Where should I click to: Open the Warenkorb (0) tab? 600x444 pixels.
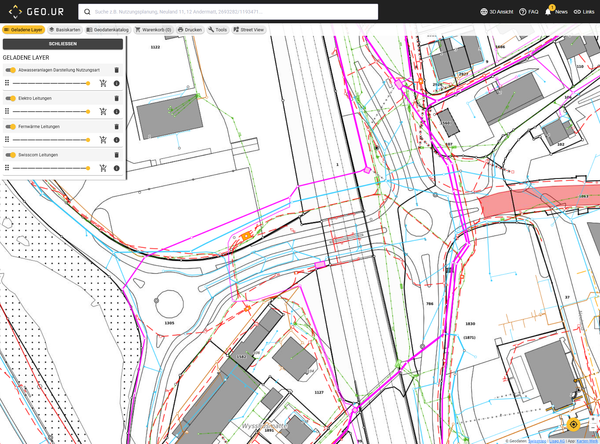pos(153,30)
